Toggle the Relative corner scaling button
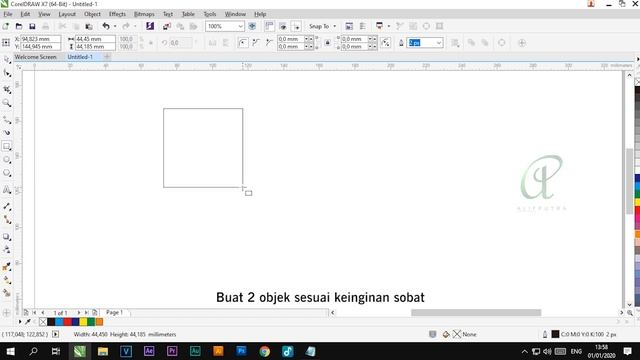The image size is (640, 360). (385, 42)
